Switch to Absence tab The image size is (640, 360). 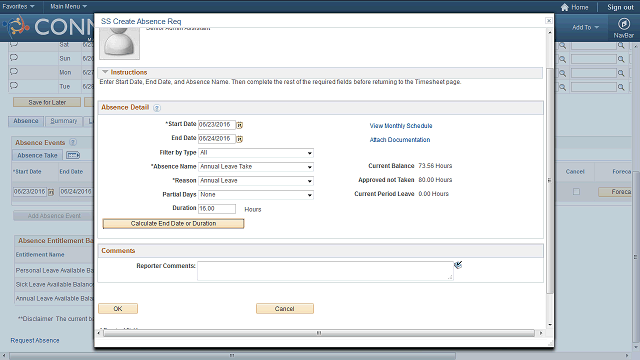click(26, 121)
